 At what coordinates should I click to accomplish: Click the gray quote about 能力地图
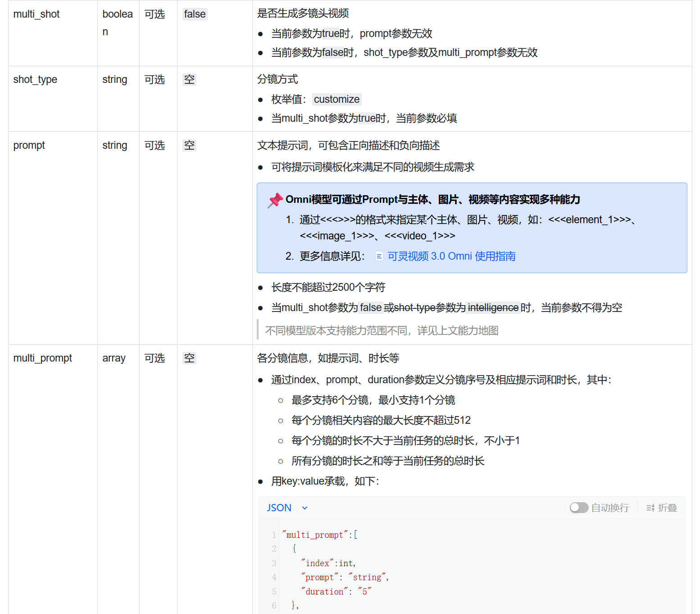pyautogui.click(x=382, y=331)
